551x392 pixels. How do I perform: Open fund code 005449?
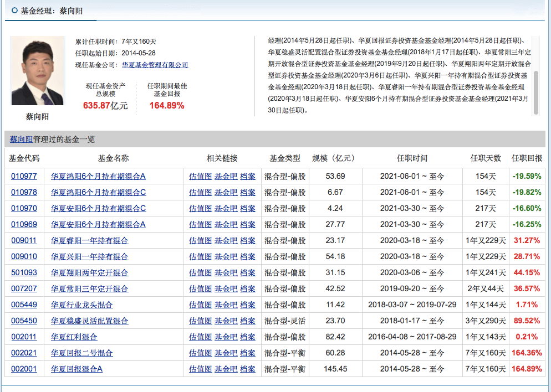[x=24, y=305]
